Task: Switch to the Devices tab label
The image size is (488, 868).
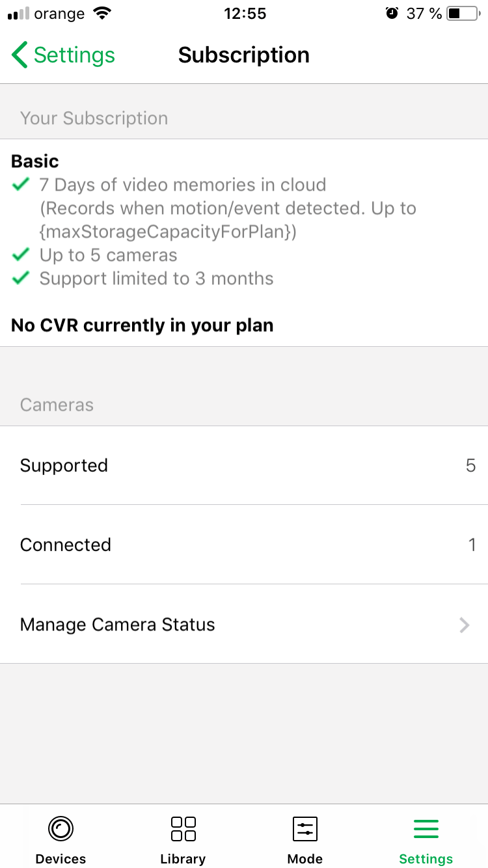Action: [61, 859]
